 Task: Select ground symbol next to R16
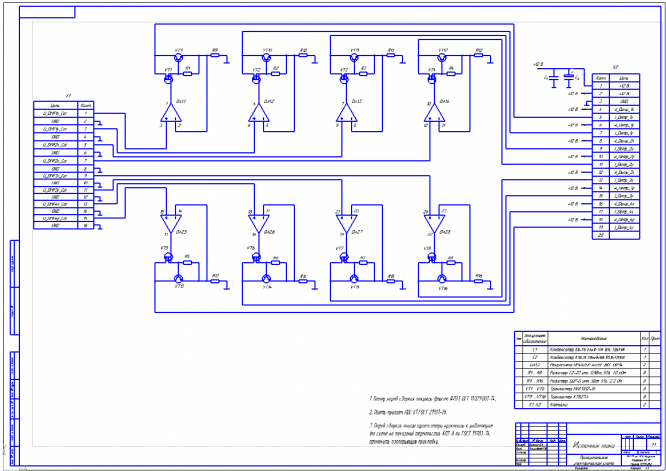tap(491, 285)
